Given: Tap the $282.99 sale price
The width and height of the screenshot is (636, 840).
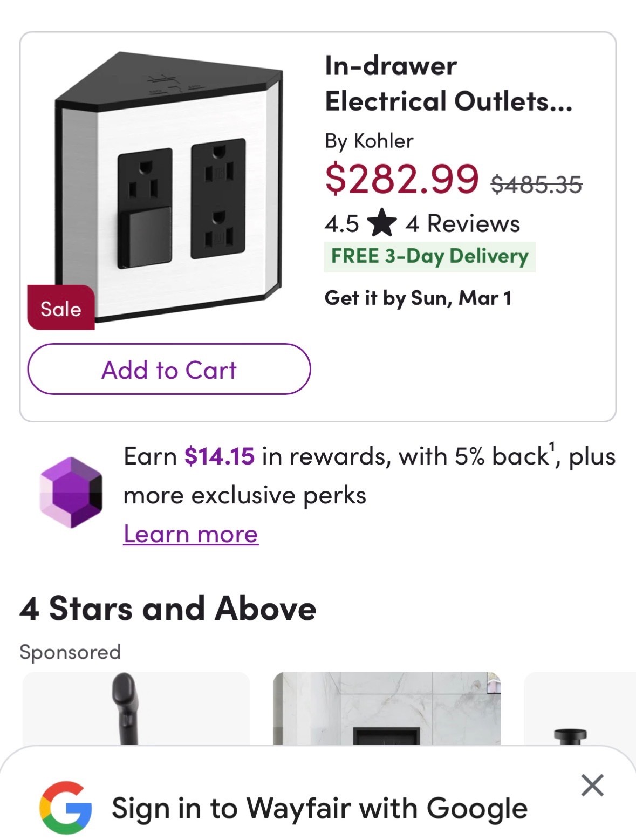Looking at the screenshot, I should point(401,179).
